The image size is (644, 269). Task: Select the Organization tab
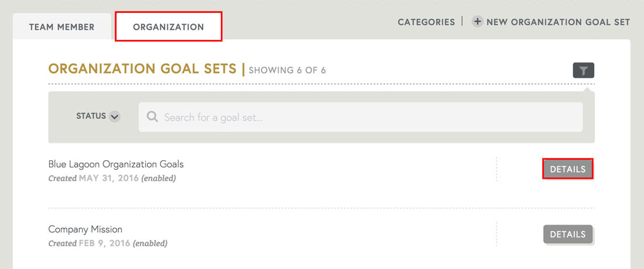169,27
